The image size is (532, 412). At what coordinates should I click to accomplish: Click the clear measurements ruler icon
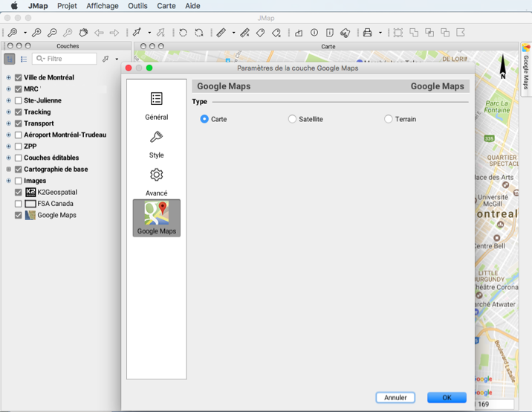click(x=244, y=33)
